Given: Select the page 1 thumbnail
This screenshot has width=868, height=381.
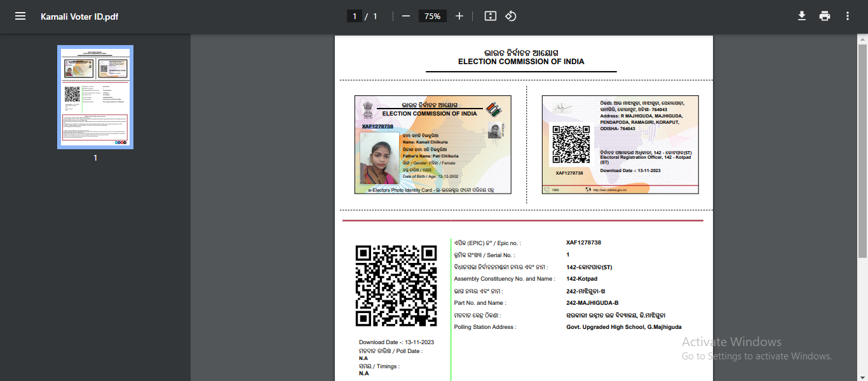Looking at the screenshot, I should click(95, 97).
